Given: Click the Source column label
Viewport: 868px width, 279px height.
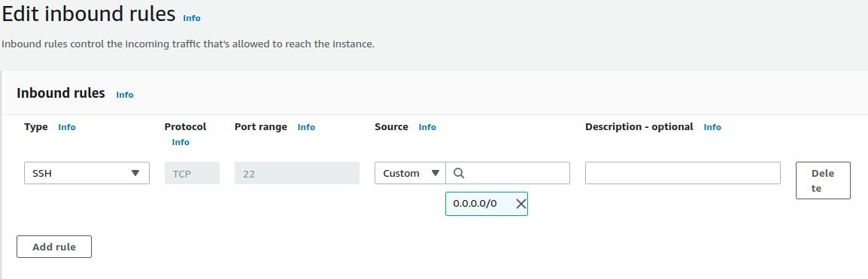Looking at the screenshot, I should pos(391,127).
